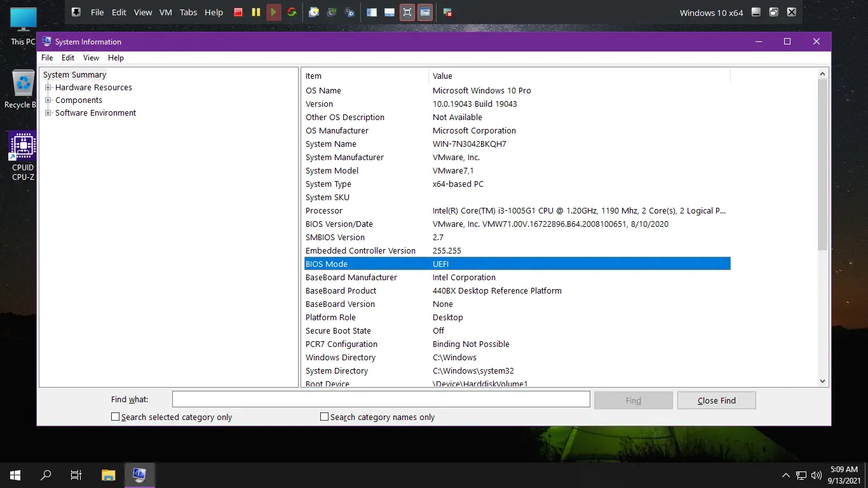
Task: Select the highlighted BIOS Mode row
Action: pyautogui.click(x=517, y=264)
